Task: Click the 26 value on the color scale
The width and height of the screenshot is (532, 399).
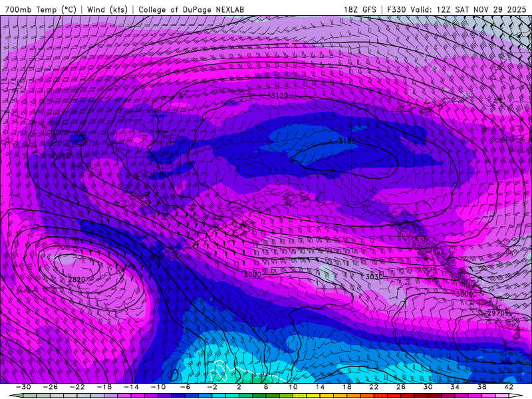Action: (401, 387)
